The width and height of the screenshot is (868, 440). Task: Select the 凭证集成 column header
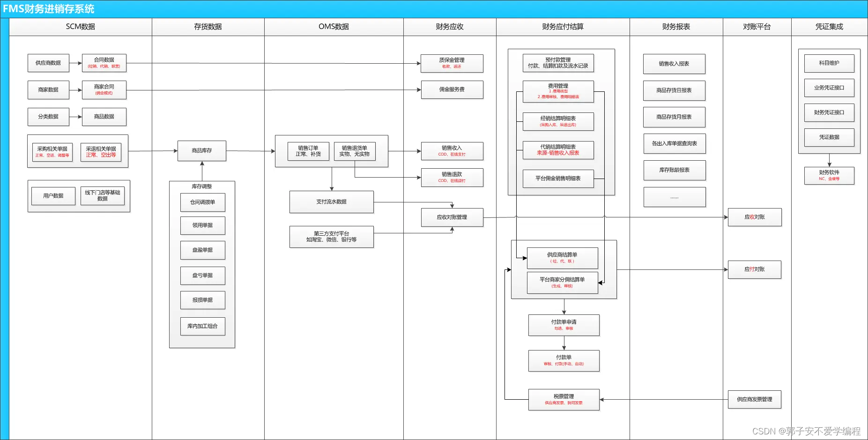[829, 27]
